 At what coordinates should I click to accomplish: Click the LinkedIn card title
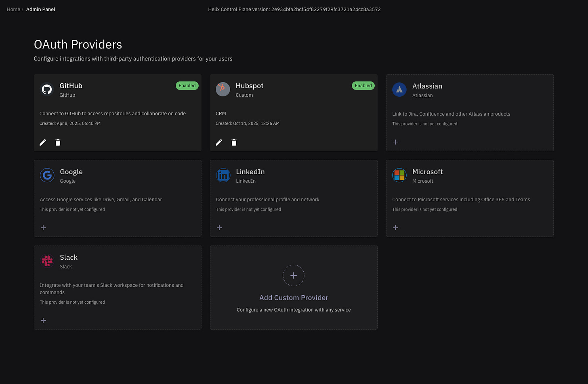click(x=250, y=171)
